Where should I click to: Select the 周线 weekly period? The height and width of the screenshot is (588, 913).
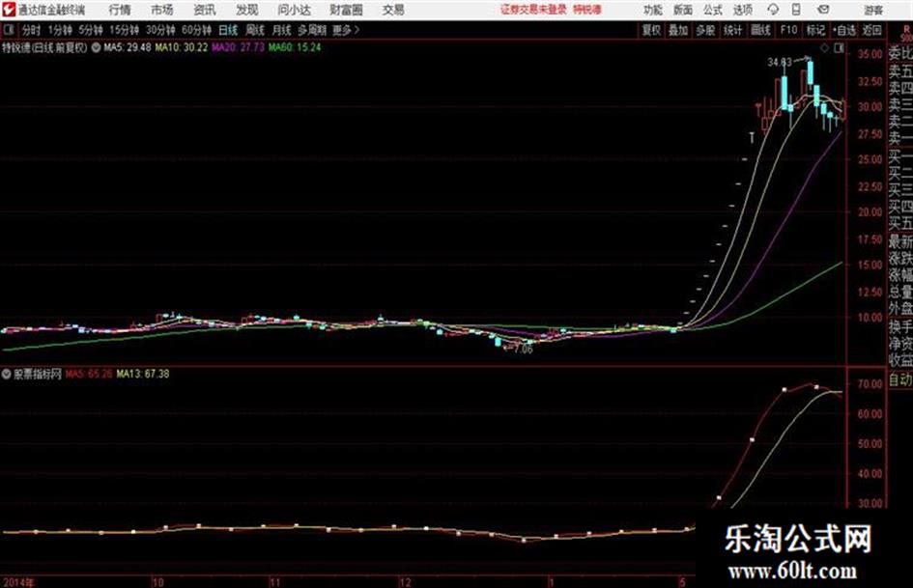point(255,30)
